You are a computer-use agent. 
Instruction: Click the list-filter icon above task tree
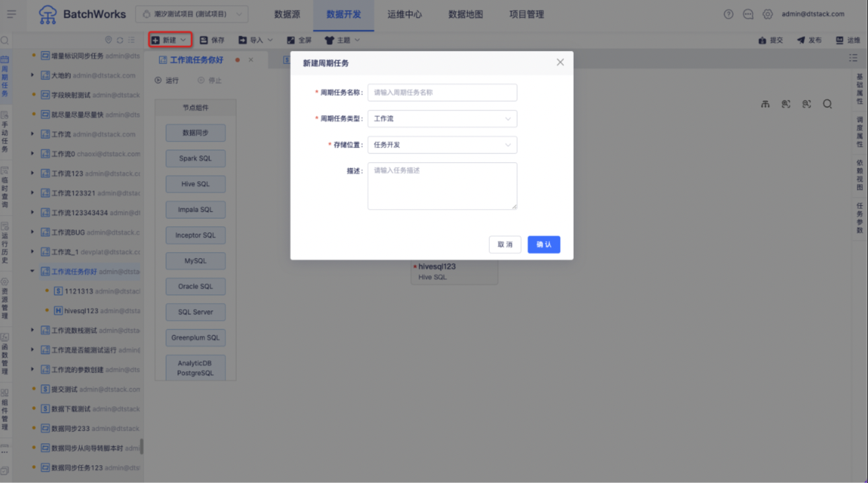[131, 40]
